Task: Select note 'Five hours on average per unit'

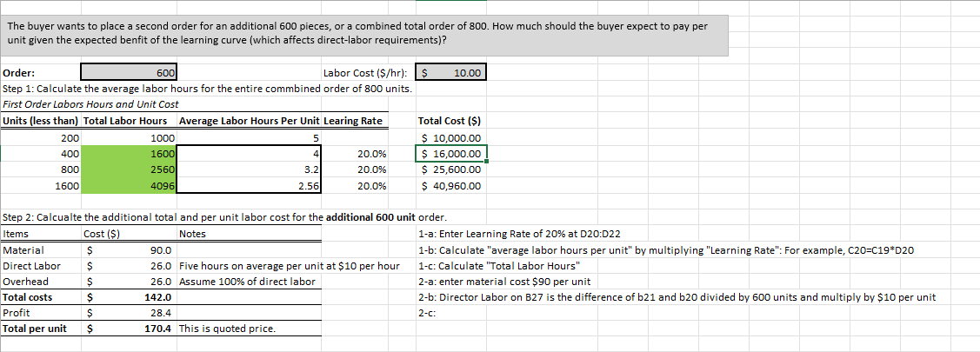Action: pos(290,266)
